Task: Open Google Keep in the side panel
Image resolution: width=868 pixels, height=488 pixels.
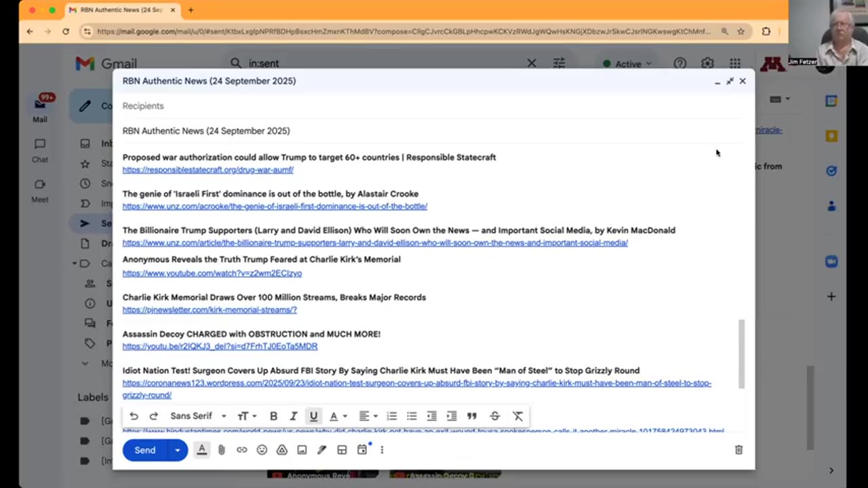Action: coord(831,136)
